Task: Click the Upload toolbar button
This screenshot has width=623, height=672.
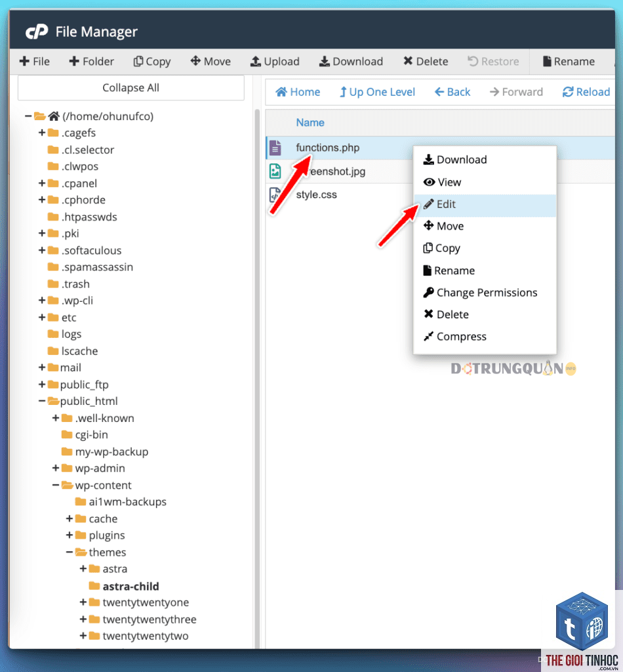Action: (275, 61)
